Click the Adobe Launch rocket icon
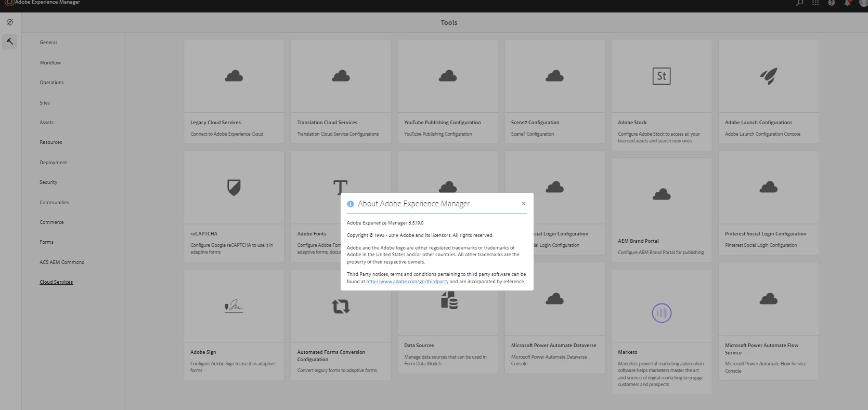The image size is (868, 410). pos(769,76)
